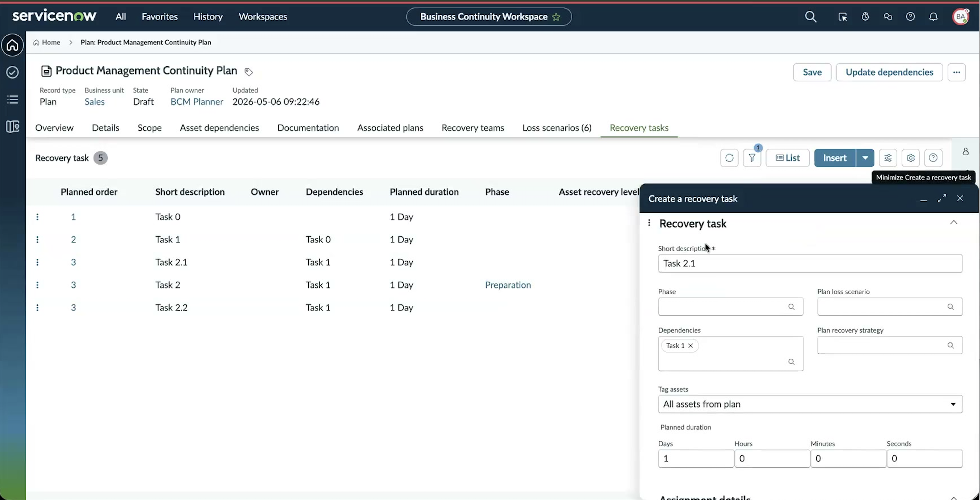Open the notifications bell
This screenshot has height=500, width=980.
tap(933, 17)
